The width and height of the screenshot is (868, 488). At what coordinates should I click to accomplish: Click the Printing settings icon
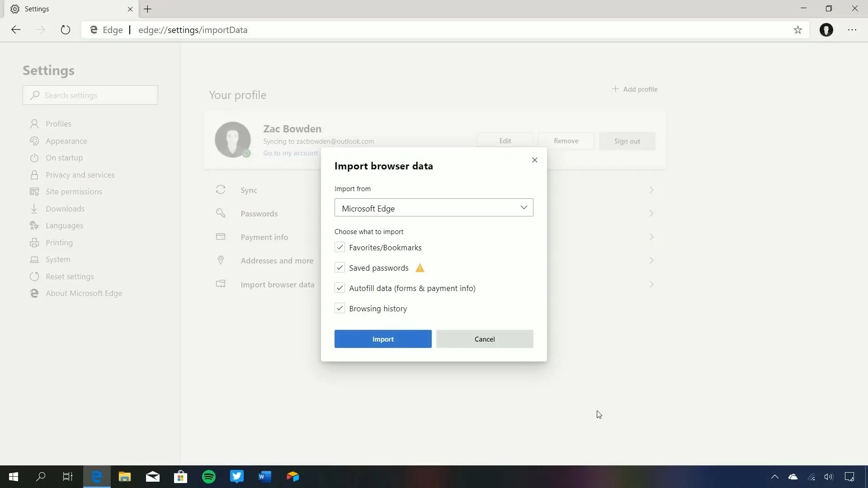pyautogui.click(x=35, y=242)
